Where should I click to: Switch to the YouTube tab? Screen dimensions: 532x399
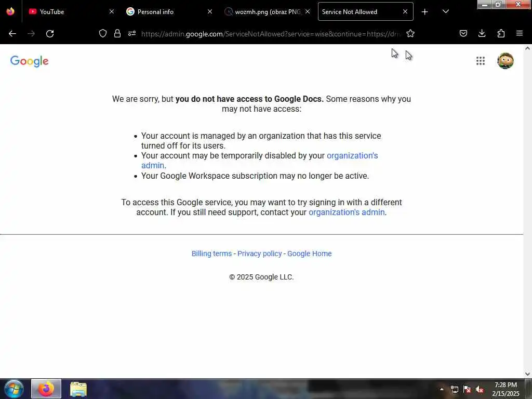tap(71, 11)
